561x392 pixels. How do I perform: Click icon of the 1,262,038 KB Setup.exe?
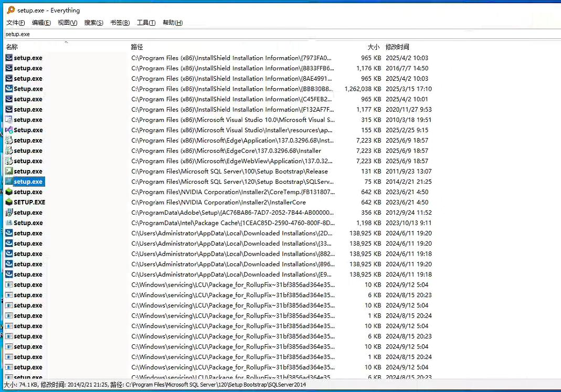pos(9,89)
